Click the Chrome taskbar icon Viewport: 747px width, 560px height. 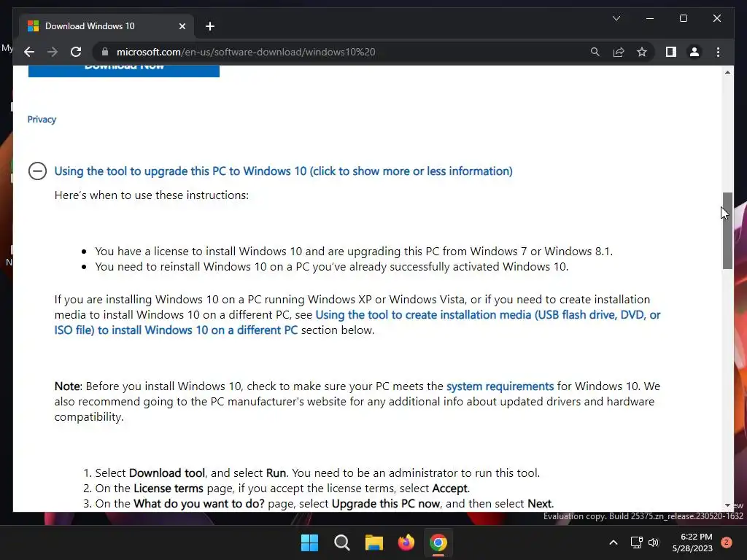point(438,542)
